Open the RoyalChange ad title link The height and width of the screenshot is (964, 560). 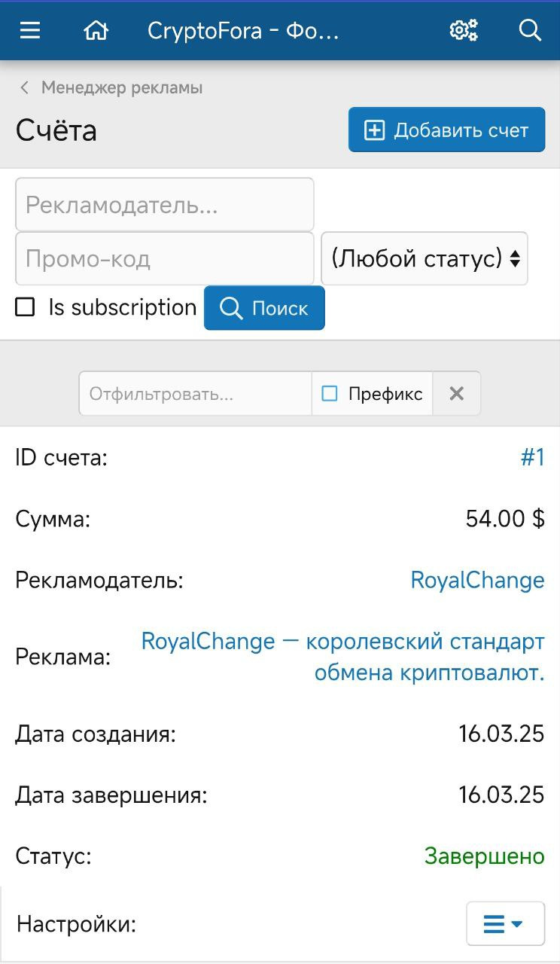click(342, 657)
